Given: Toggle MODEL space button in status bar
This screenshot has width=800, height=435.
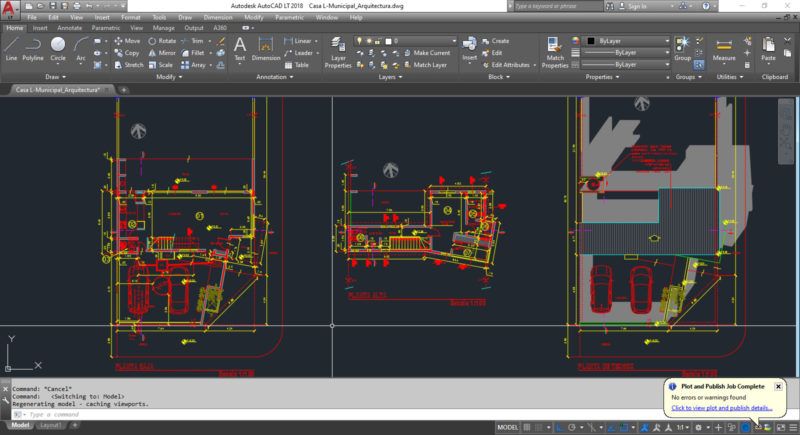Looking at the screenshot, I should 507,426.
